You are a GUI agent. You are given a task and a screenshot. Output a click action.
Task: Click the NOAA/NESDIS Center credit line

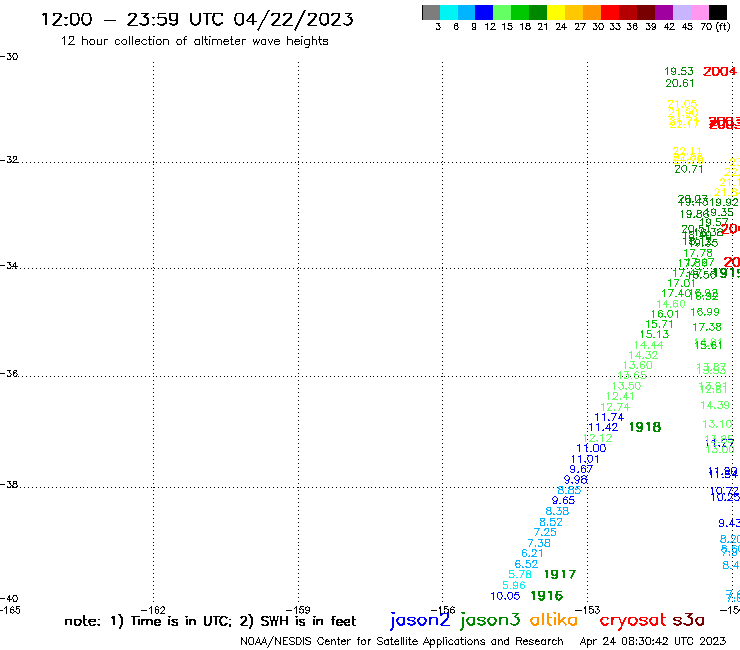(x=402, y=641)
